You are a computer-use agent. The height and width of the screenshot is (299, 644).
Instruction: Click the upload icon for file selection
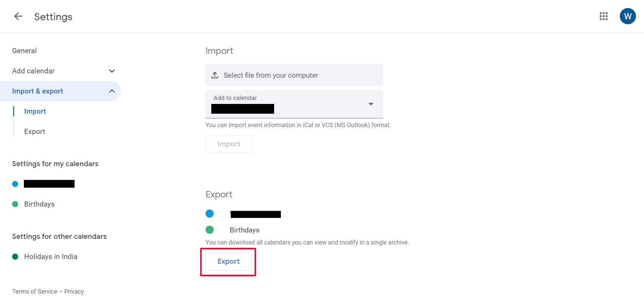point(215,75)
